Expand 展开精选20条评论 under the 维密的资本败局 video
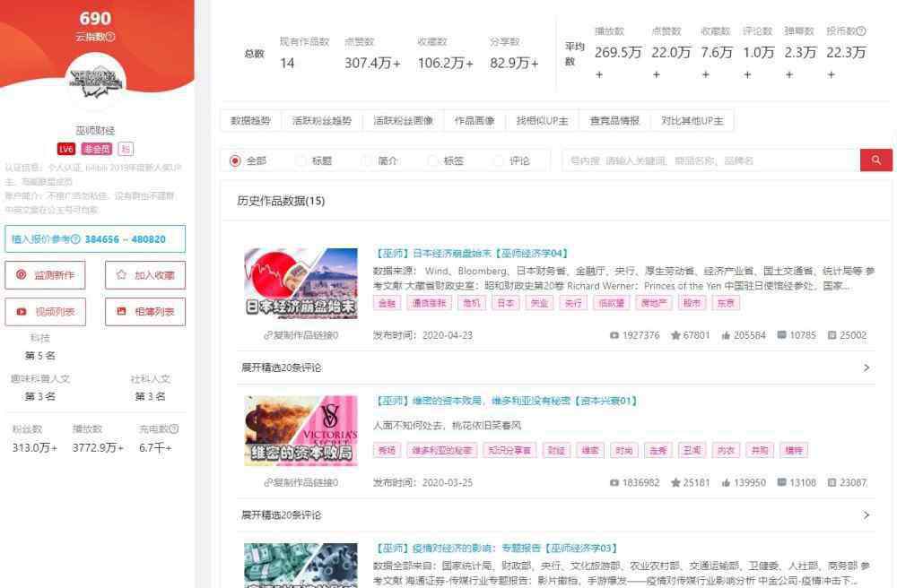Viewport: 897px width, 588px height. coord(555,514)
